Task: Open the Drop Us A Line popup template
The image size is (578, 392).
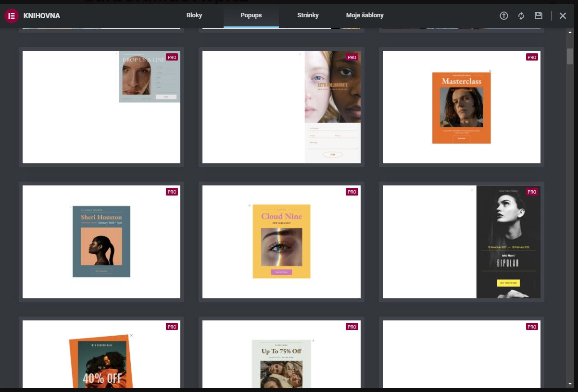Action: pos(101,107)
